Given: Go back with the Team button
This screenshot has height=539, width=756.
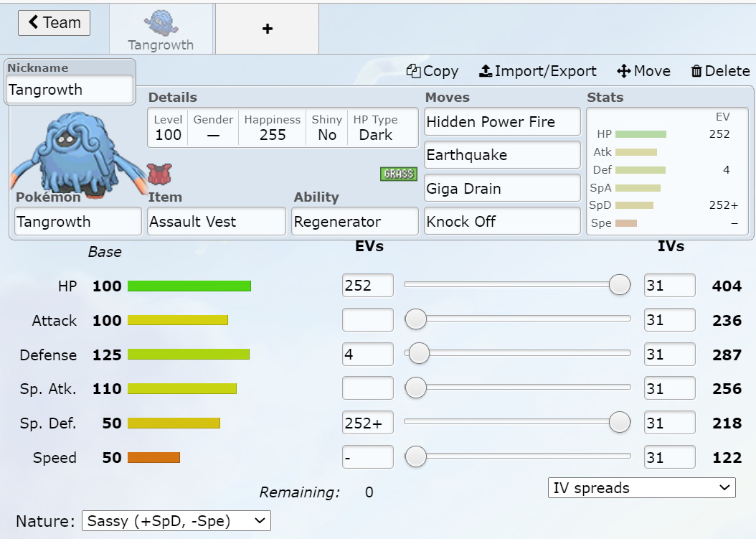Looking at the screenshot, I should click(54, 23).
